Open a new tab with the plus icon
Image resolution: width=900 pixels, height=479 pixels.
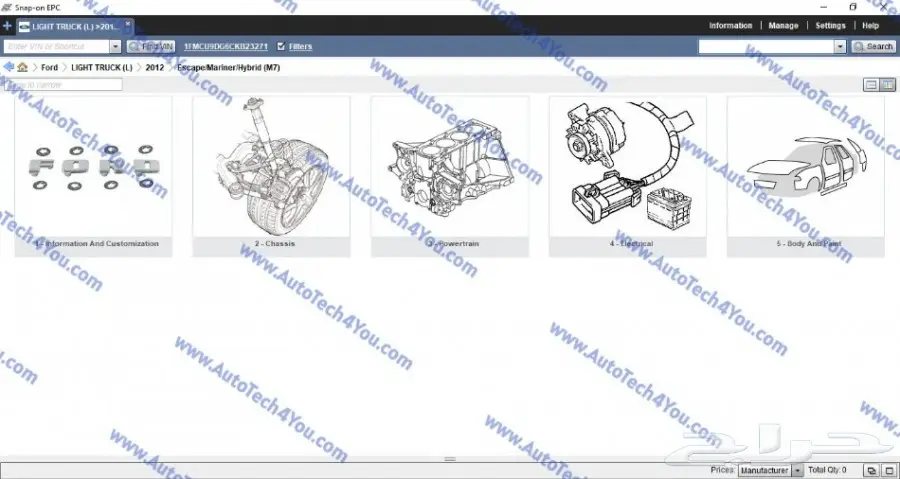[x=7, y=26]
